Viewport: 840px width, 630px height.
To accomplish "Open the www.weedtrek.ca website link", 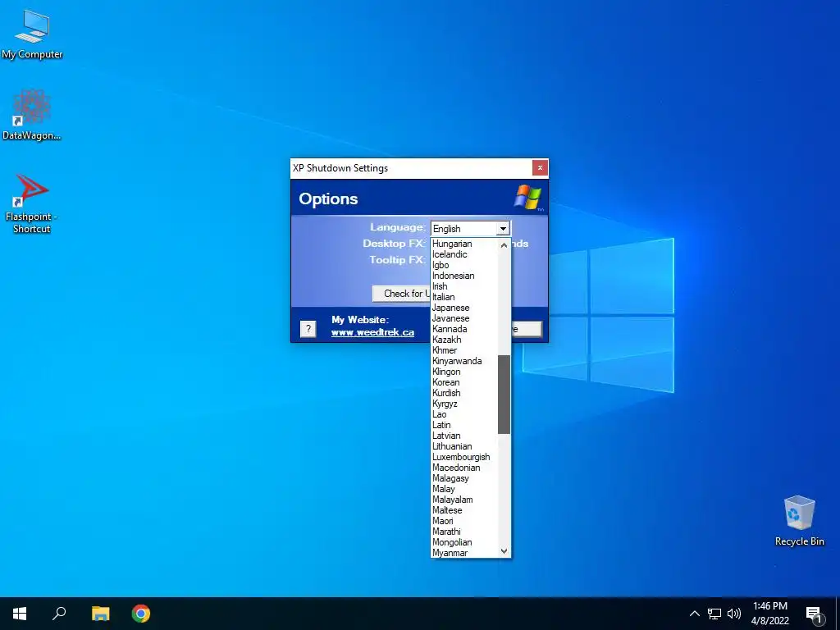I will 372,332.
